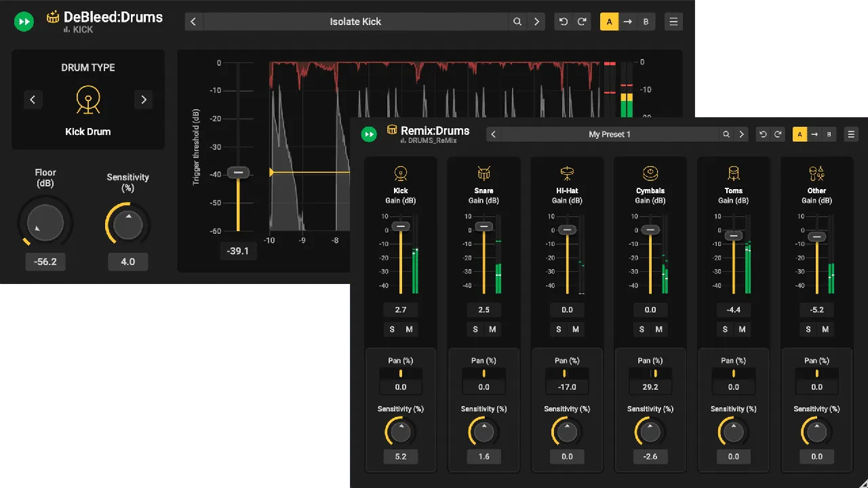Open preset search in DeBleed:Drums header

click(517, 21)
